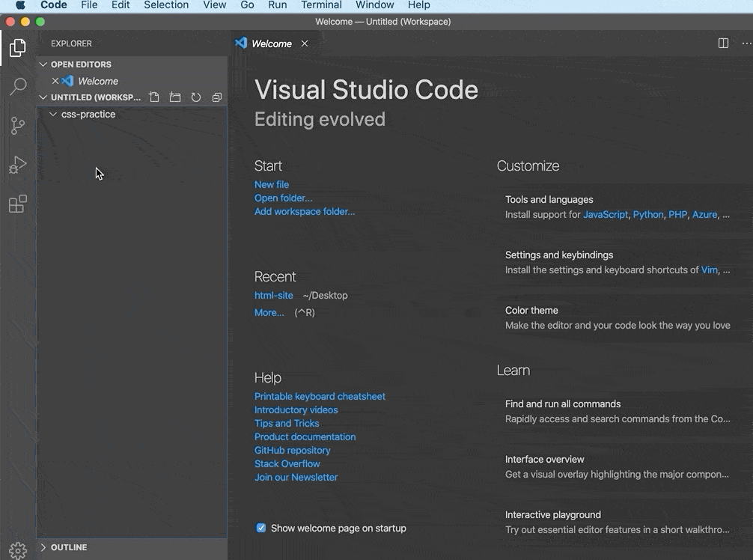
Task: Open the Edit menu
Action: 121,5
